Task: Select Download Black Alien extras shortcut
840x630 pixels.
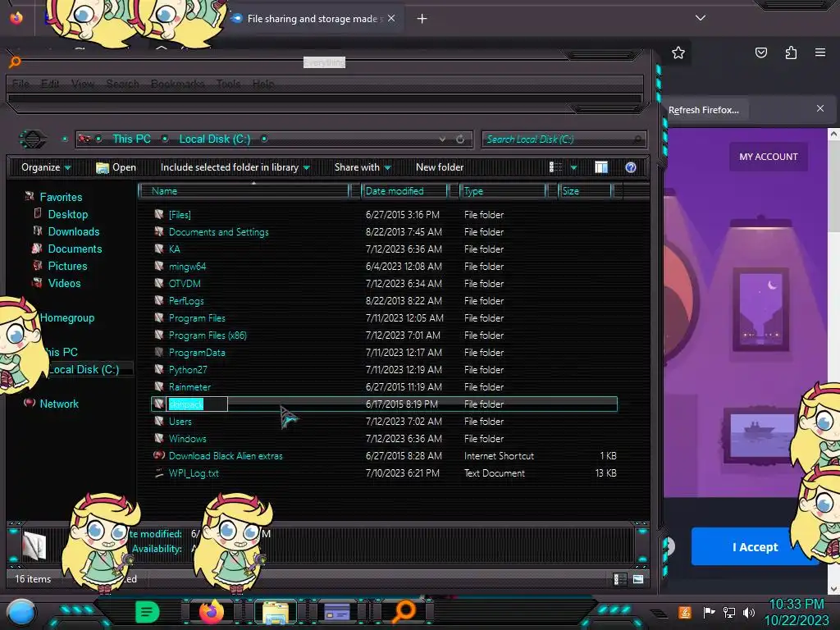Action: point(226,456)
